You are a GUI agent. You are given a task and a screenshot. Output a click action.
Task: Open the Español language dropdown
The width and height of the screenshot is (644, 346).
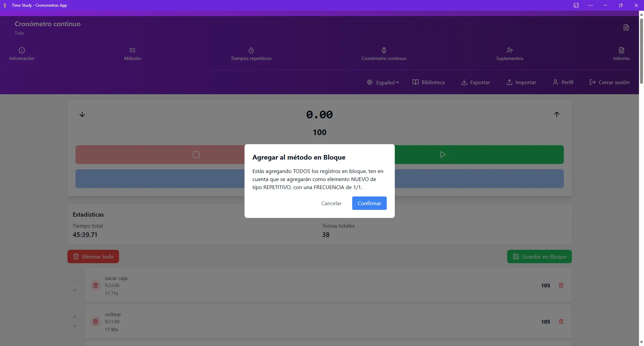pyautogui.click(x=383, y=82)
